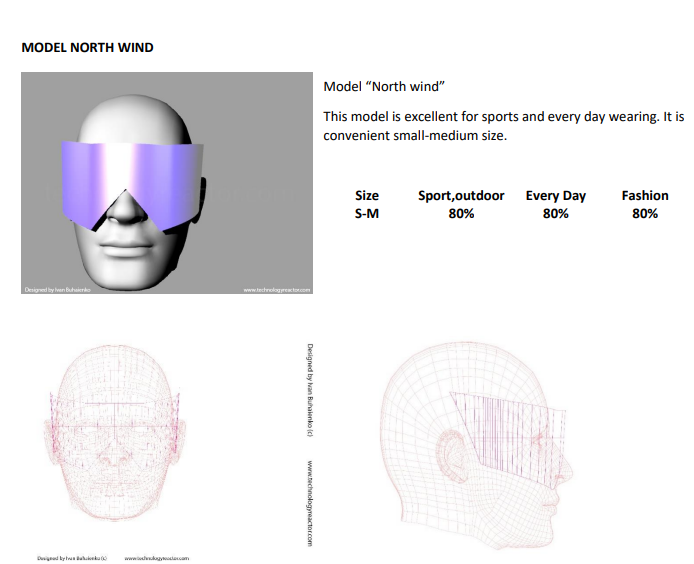This screenshot has height=564, width=694.
Task: Click the paragraph starting 'This model is excellent'
Action: click(x=504, y=126)
